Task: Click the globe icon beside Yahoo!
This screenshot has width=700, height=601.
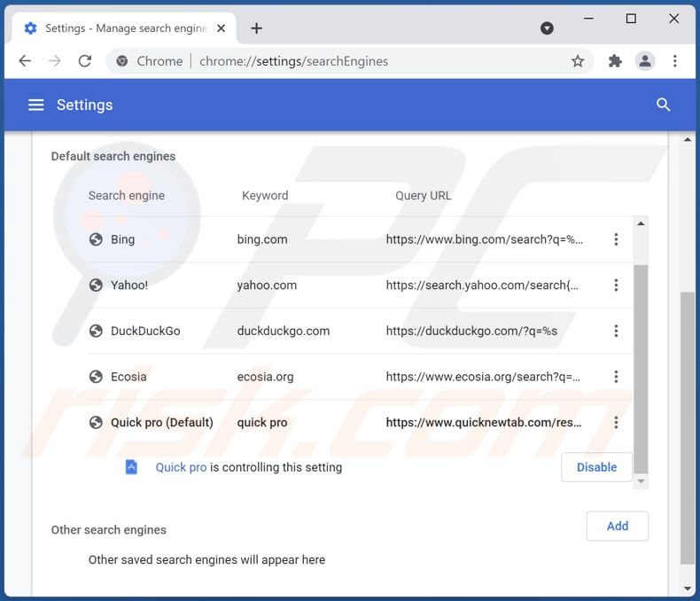Action: pos(96,285)
